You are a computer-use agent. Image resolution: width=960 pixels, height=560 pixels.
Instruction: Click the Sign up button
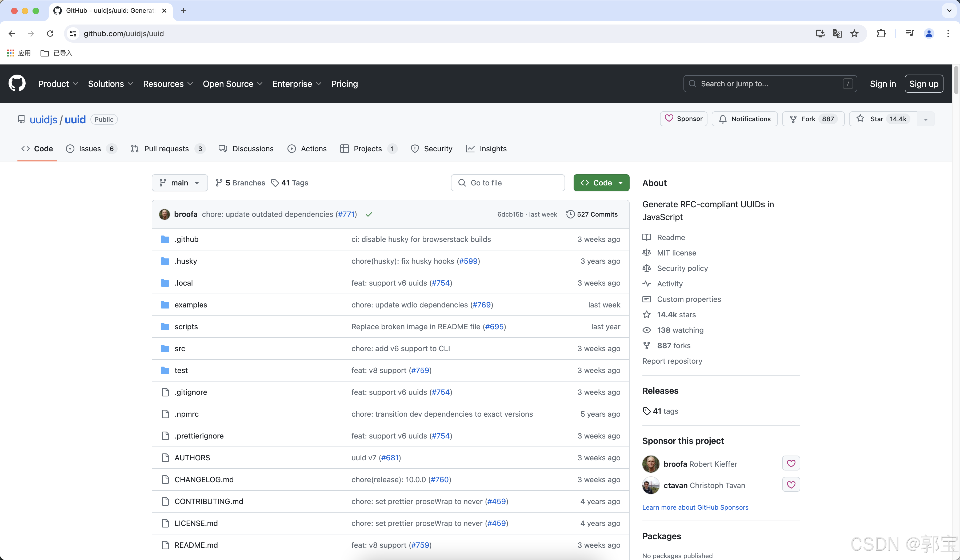(924, 83)
